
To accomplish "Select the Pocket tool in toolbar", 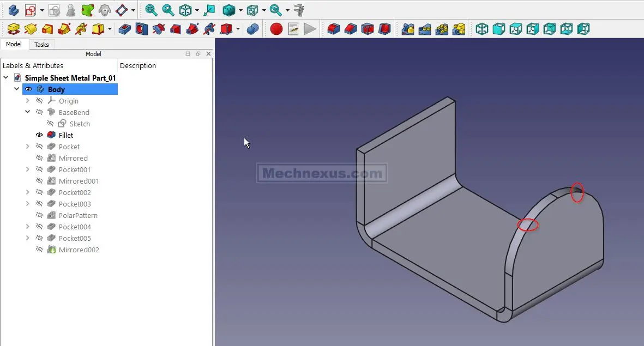I will coord(125,29).
